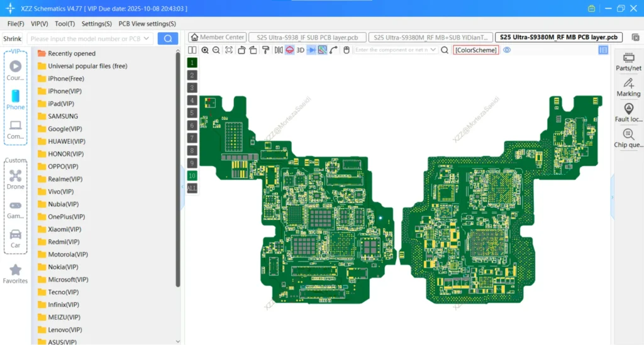Select the paint roller highlight tool

tap(266, 50)
